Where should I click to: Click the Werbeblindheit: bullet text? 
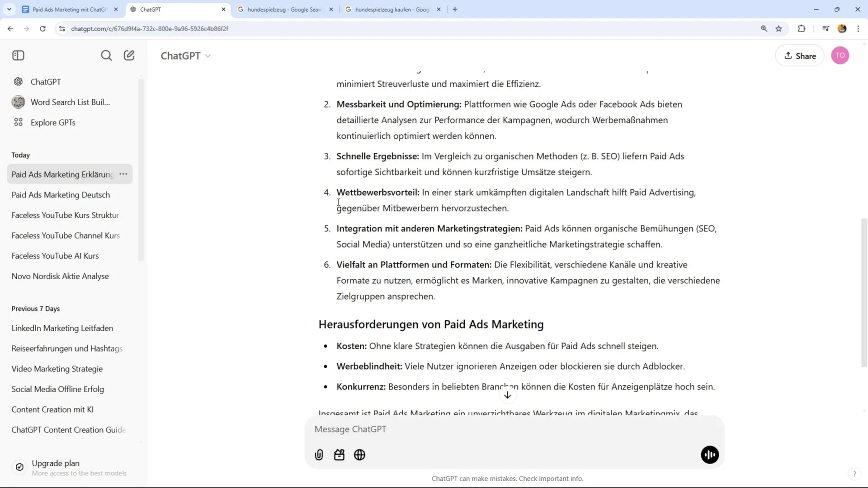pos(510,366)
